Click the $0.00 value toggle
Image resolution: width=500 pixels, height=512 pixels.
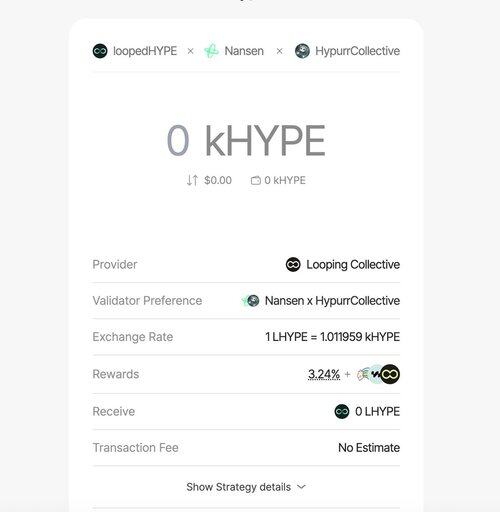(x=218, y=180)
